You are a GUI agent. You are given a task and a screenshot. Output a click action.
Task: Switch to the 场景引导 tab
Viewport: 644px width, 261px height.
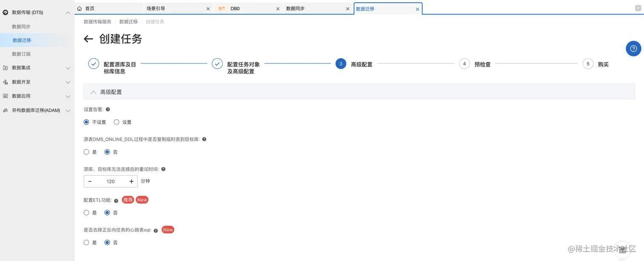[178, 9]
